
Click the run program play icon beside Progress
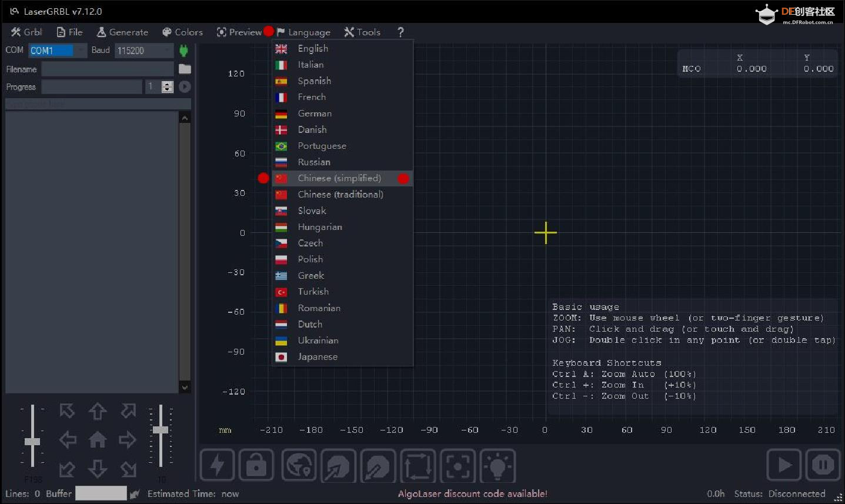[185, 86]
